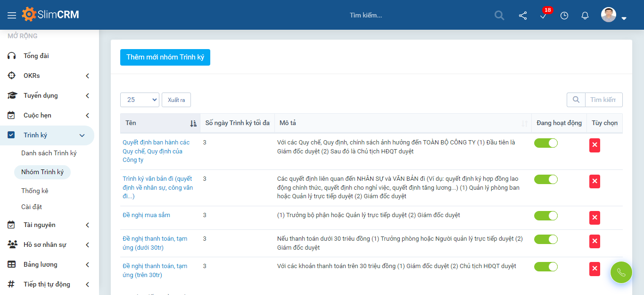Toggle switch for thanh toán trên 30tr row
The image size is (644, 295).
(x=545, y=267)
